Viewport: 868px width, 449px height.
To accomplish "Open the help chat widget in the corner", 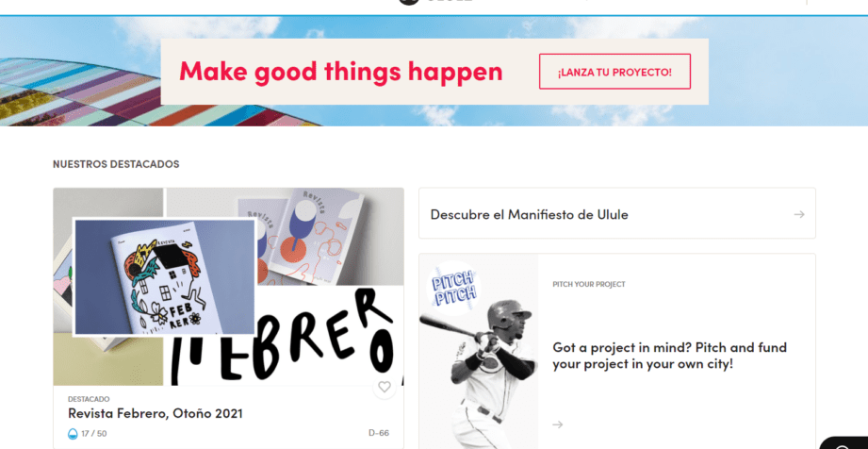I will pos(844,443).
